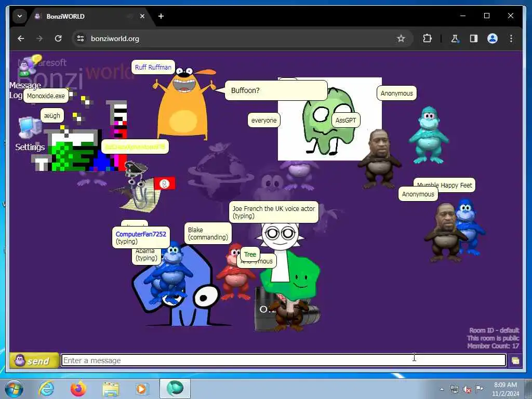Image resolution: width=532 pixels, height=399 pixels.
Task: Go forward in browser history
Action: pos(39,38)
